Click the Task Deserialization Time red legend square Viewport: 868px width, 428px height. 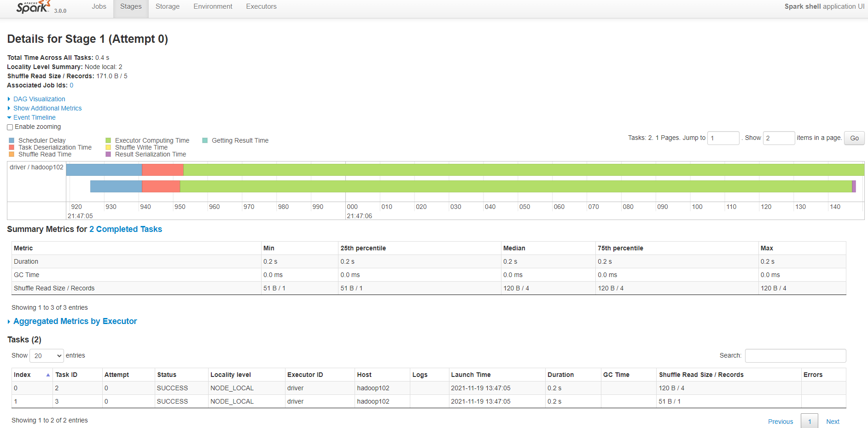(12, 147)
